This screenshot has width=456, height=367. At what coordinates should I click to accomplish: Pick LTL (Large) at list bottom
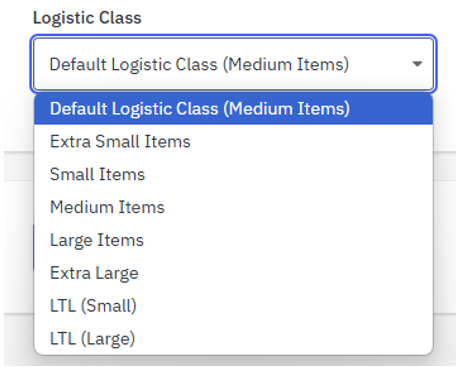(233, 338)
